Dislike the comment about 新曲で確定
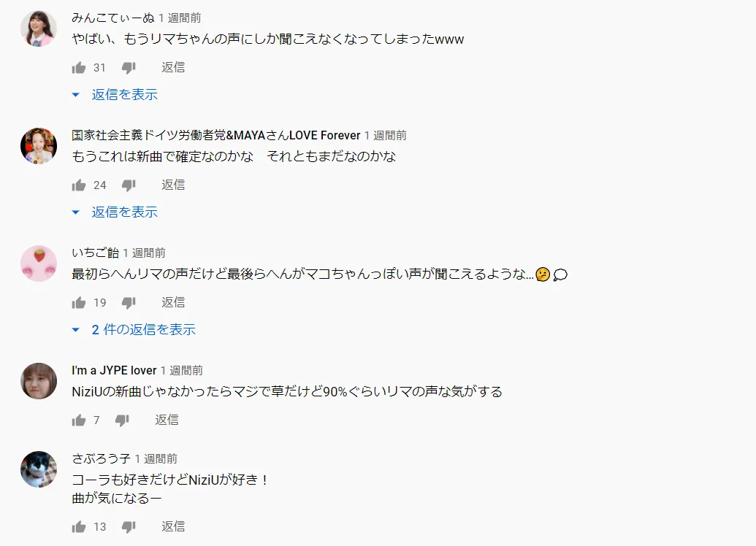The height and width of the screenshot is (546, 756). [129, 185]
